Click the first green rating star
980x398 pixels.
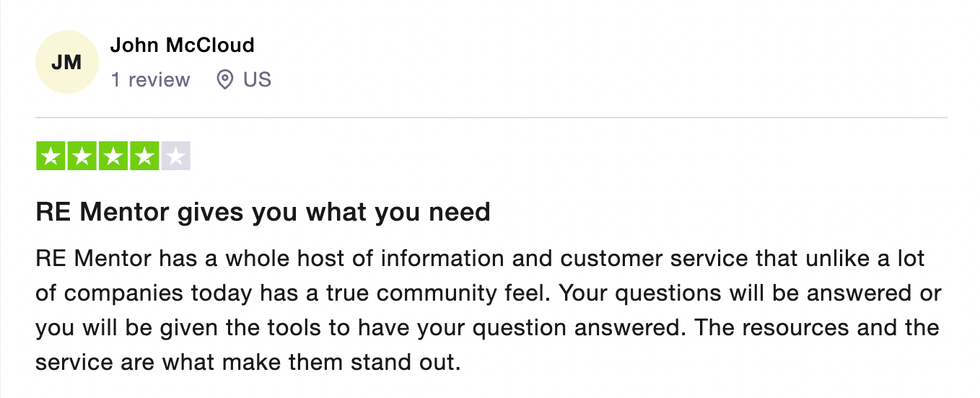[x=50, y=156]
